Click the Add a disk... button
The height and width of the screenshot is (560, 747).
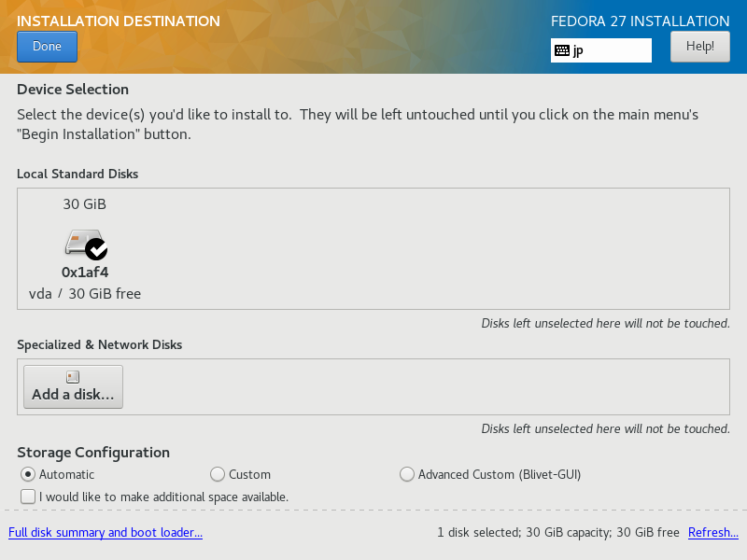pyautogui.click(x=74, y=386)
